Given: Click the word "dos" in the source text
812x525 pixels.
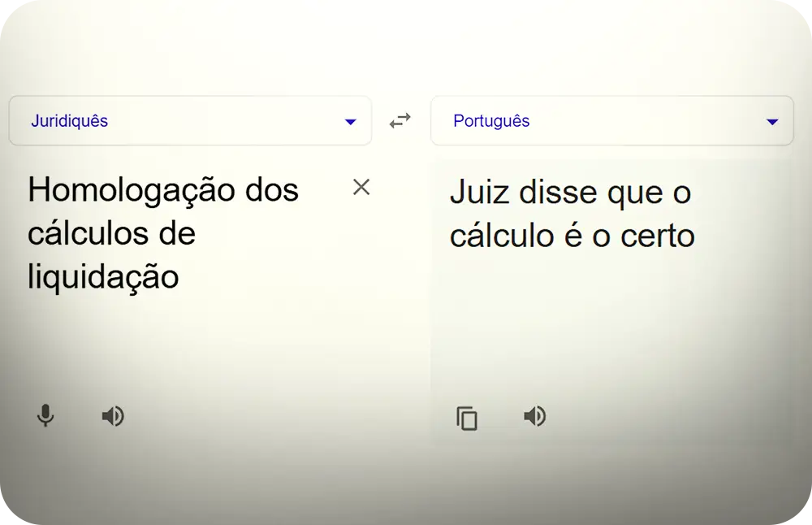Looking at the screenshot, I should (272, 191).
